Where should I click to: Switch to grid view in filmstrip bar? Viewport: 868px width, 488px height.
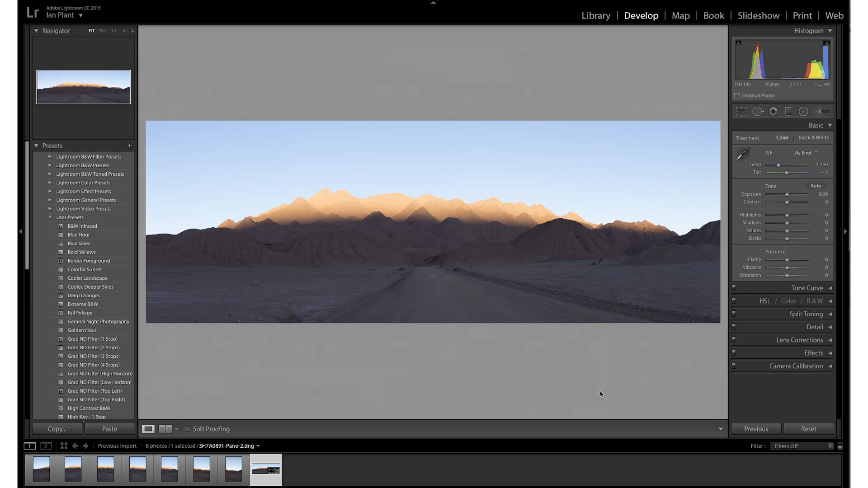coord(64,446)
